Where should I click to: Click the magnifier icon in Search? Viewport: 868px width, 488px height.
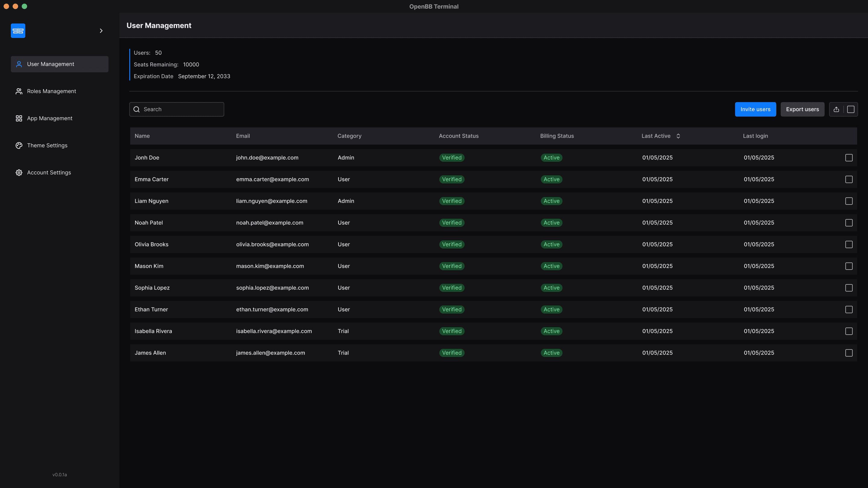coord(137,109)
